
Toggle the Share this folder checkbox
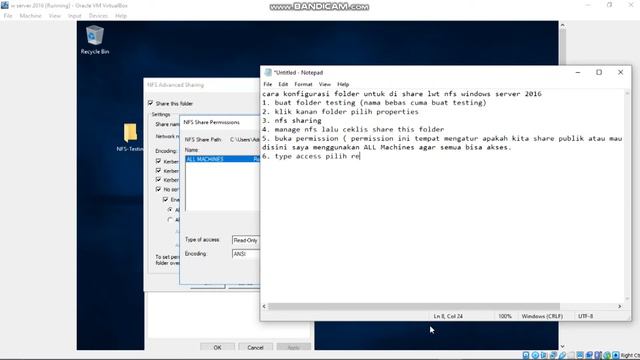(151, 103)
